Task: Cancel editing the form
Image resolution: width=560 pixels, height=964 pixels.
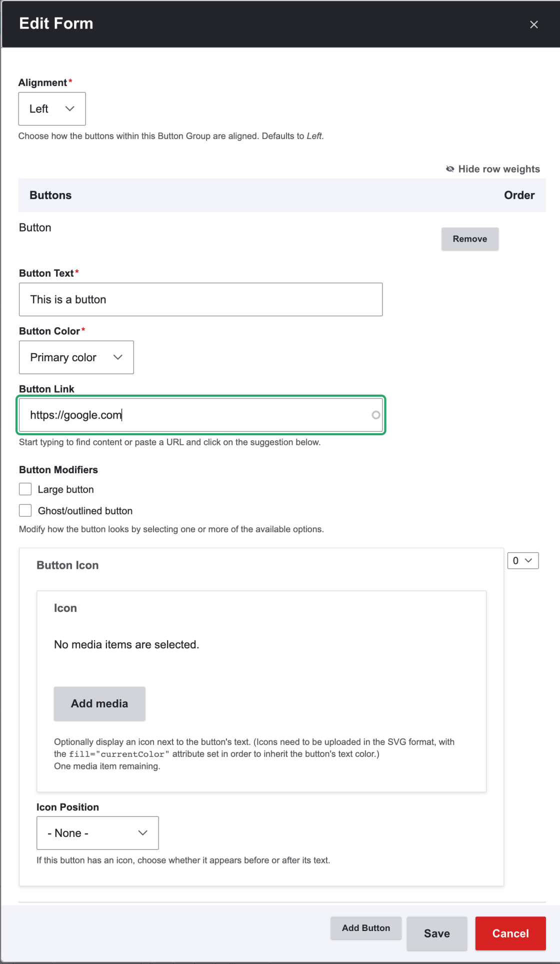Action: tap(510, 933)
